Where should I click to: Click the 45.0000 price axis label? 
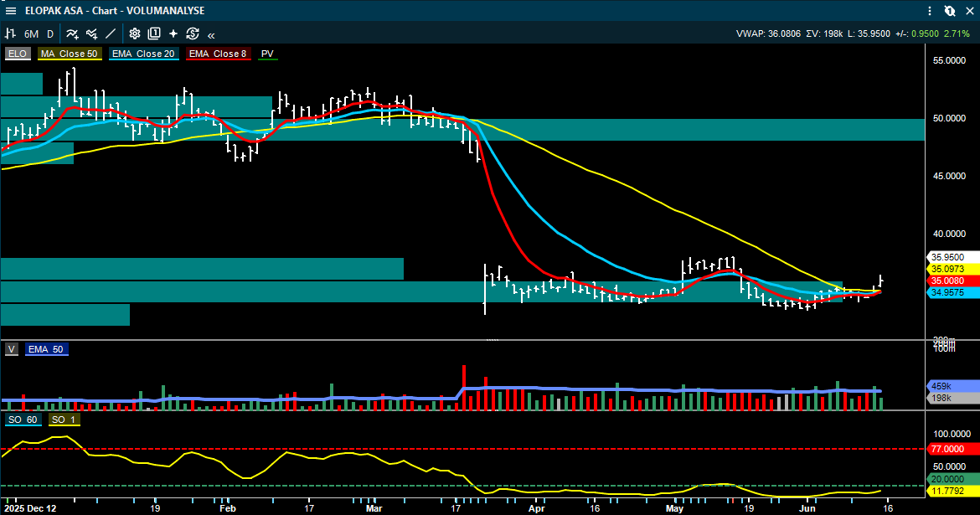coord(949,176)
